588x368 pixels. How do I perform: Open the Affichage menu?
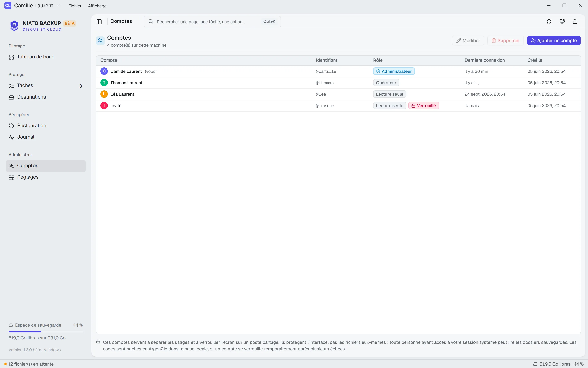coord(97,6)
